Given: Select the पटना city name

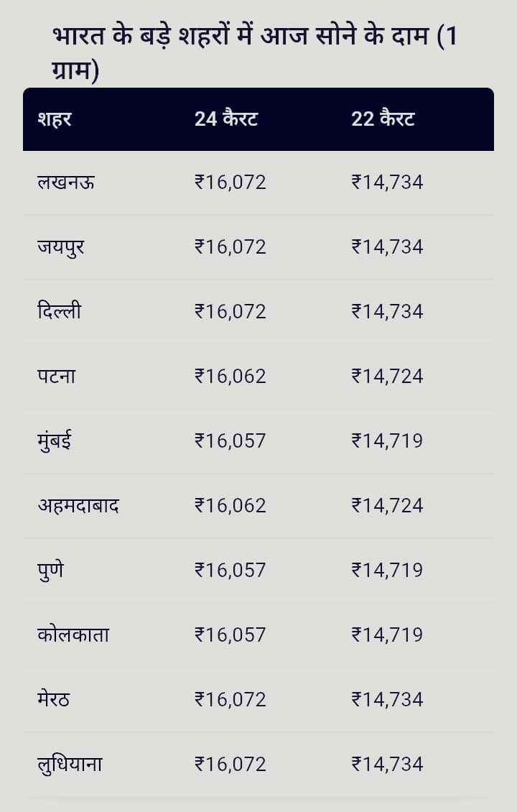Looking at the screenshot, I should point(57,377).
